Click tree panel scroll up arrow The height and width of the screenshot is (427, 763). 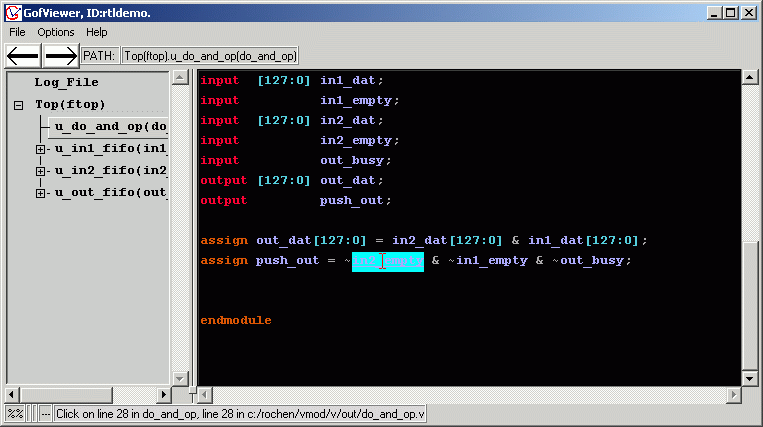tap(180, 77)
